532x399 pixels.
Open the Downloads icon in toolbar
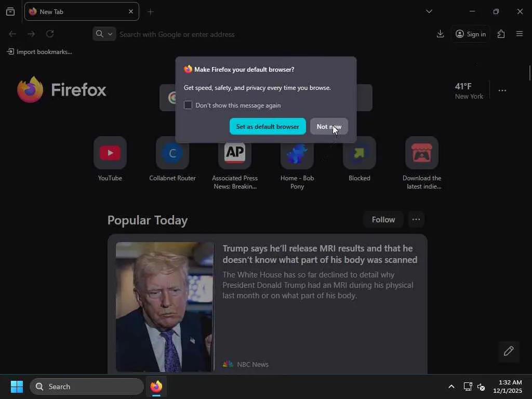click(441, 34)
